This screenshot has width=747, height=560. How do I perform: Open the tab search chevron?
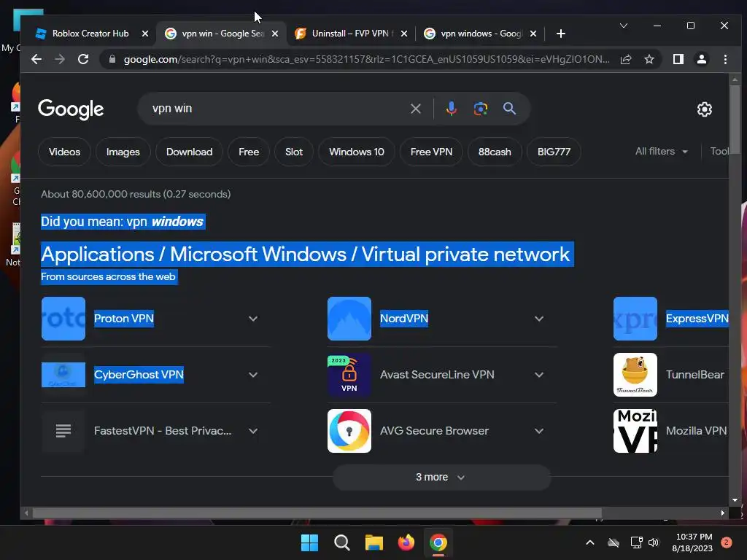coord(623,26)
